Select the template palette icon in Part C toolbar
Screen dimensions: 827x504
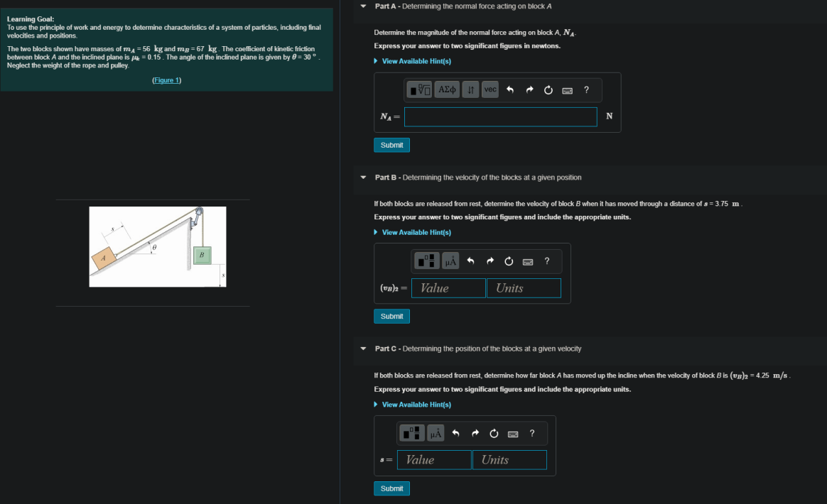pyautogui.click(x=412, y=433)
